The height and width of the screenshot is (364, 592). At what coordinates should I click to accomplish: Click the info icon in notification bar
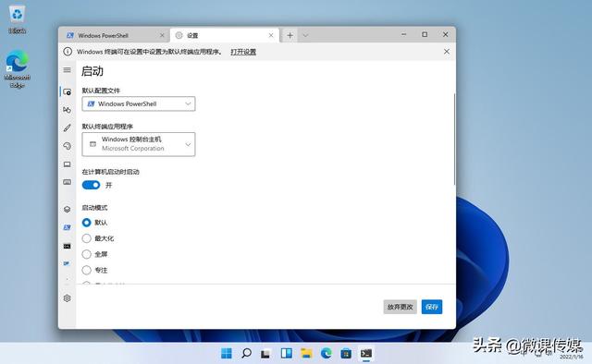[x=68, y=52]
